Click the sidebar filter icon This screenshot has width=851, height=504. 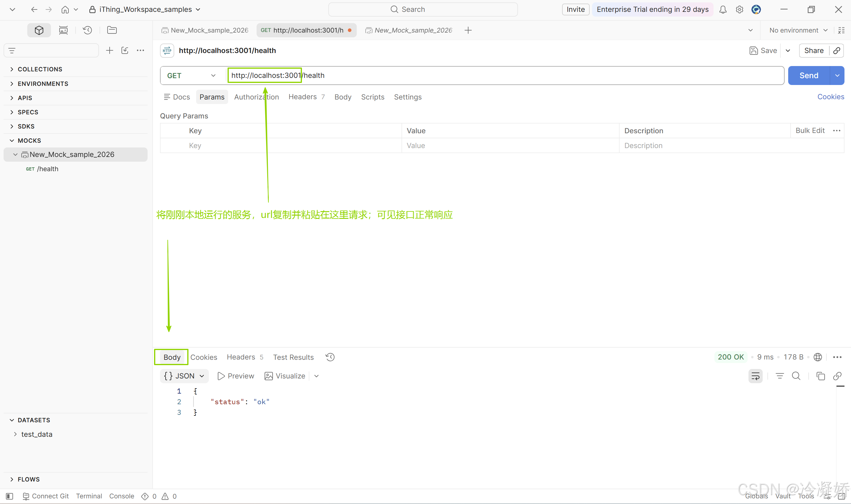[12, 51]
